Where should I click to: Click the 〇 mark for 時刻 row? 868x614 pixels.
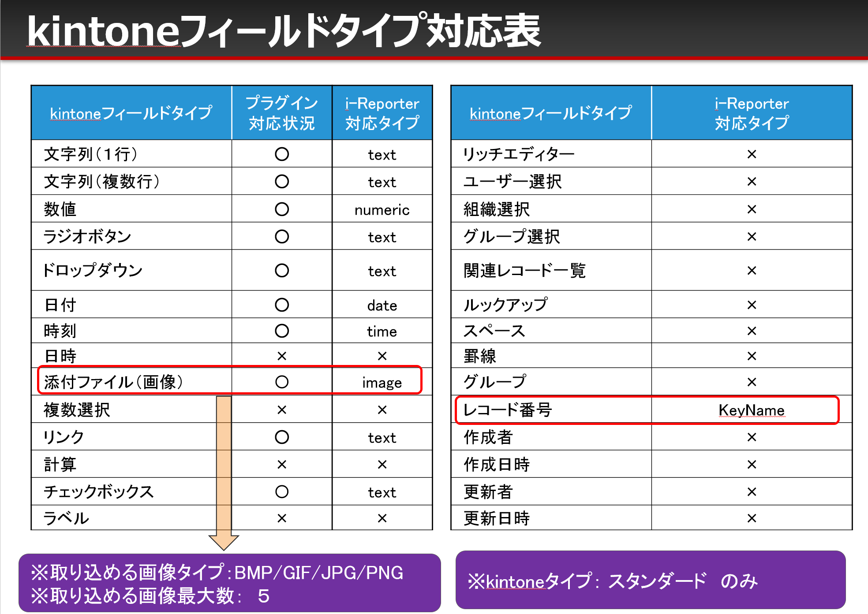pos(282,331)
